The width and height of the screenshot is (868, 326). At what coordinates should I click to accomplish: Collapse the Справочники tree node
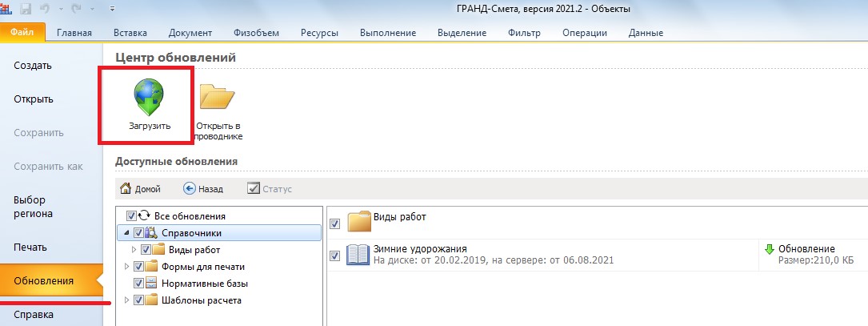[x=125, y=233]
